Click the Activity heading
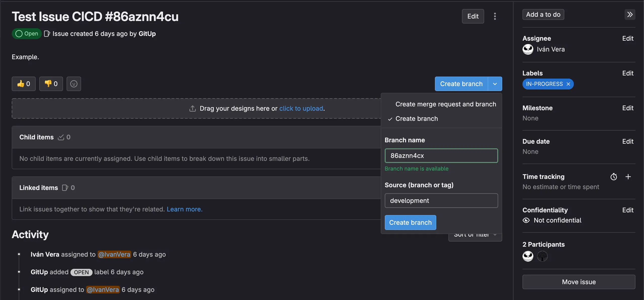 30,234
